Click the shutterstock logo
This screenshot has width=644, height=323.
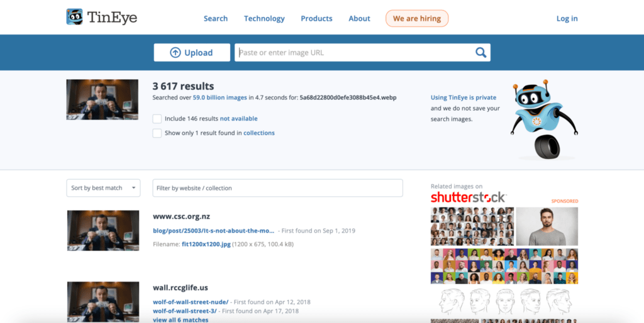tap(469, 197)
